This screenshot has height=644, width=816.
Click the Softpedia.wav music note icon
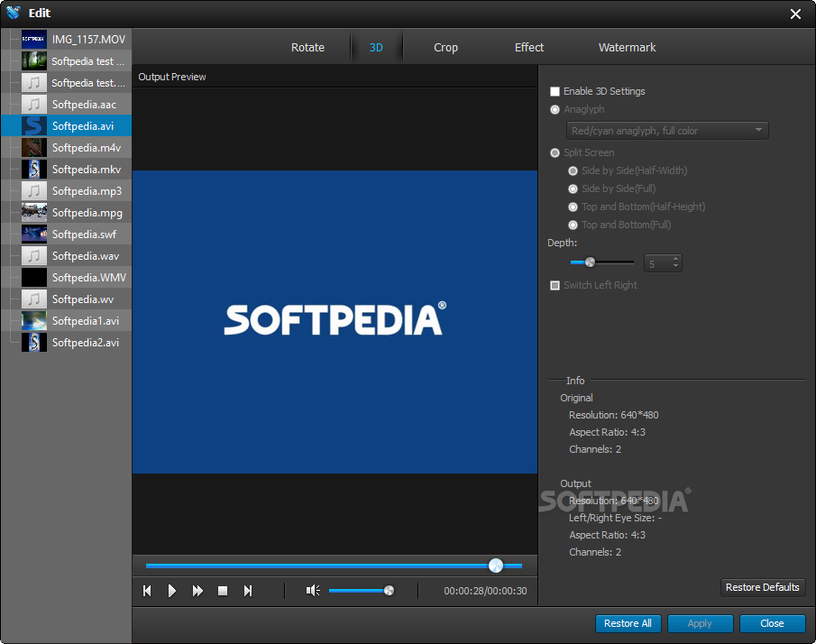tap(34, 255)
